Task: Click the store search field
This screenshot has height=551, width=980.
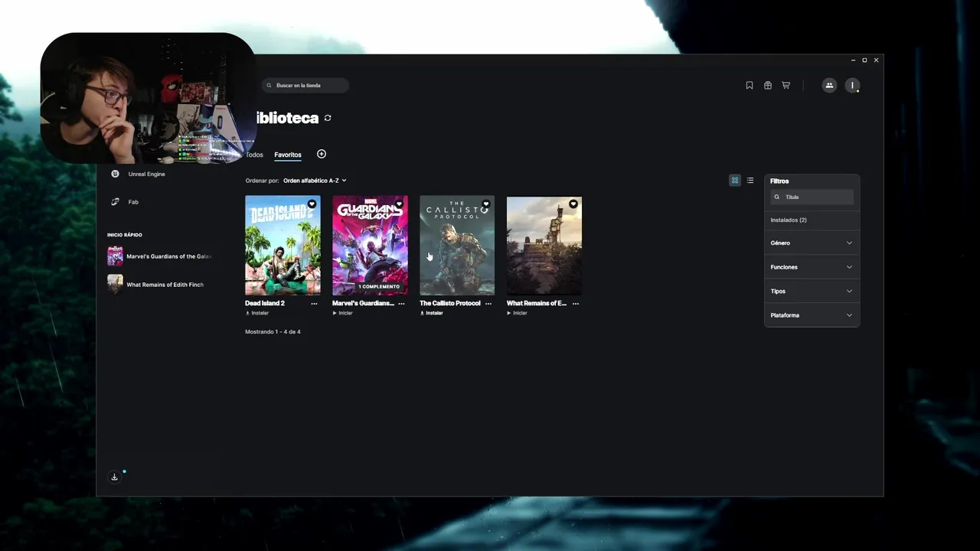Action: [305, 86]
